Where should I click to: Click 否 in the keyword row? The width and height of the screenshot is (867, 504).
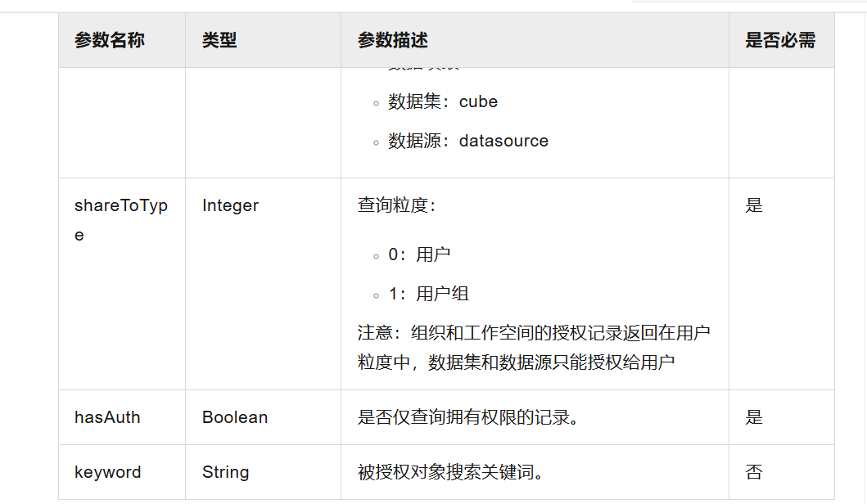[754, 472]
